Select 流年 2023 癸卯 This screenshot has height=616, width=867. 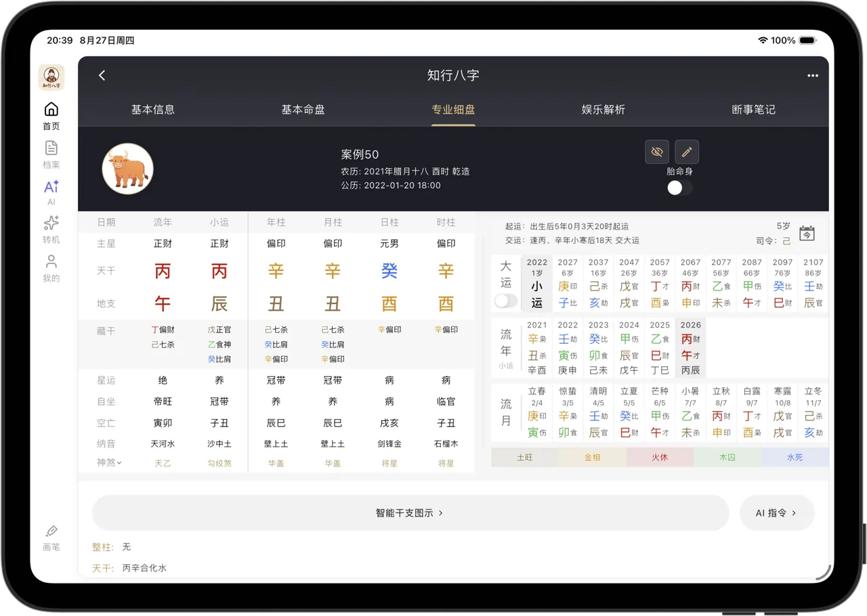pyautogui.click(x=598, y=348)
